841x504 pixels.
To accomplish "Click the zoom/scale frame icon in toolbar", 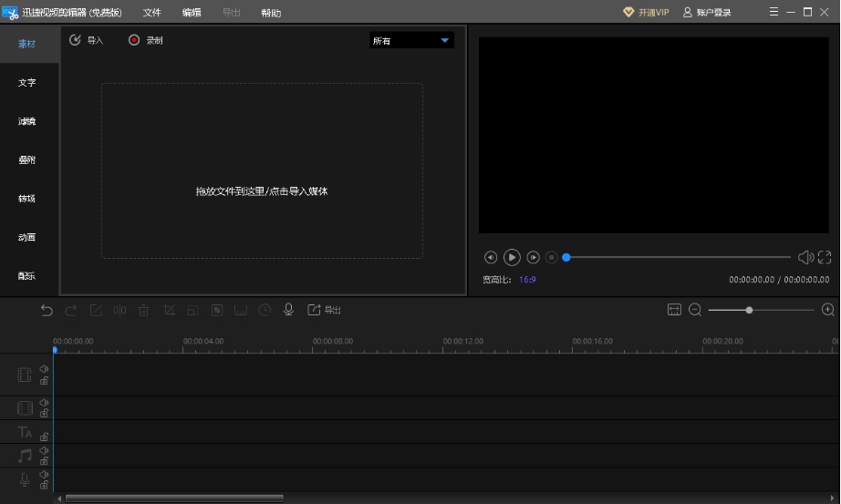I will tap(192, 310).
